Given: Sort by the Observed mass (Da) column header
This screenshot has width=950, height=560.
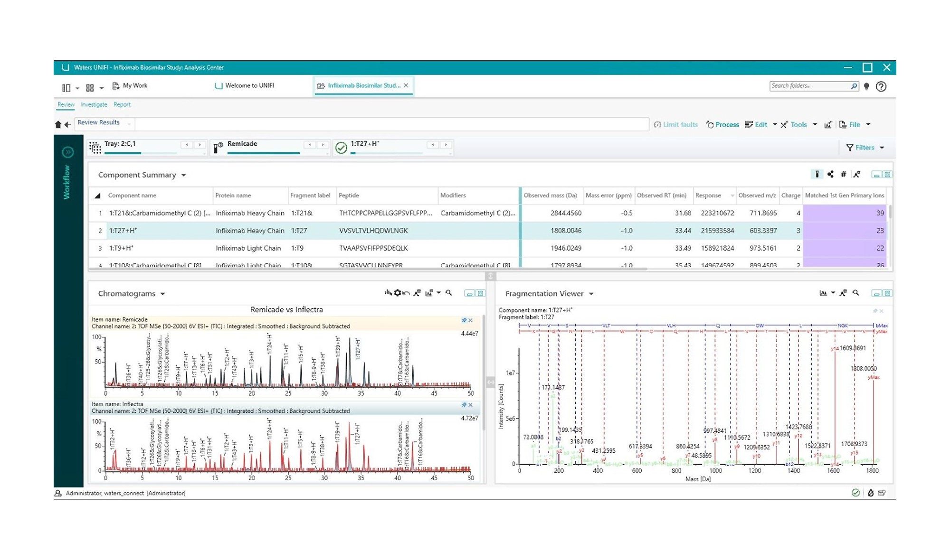Looking at the screenshot, I should click(550, 196).
